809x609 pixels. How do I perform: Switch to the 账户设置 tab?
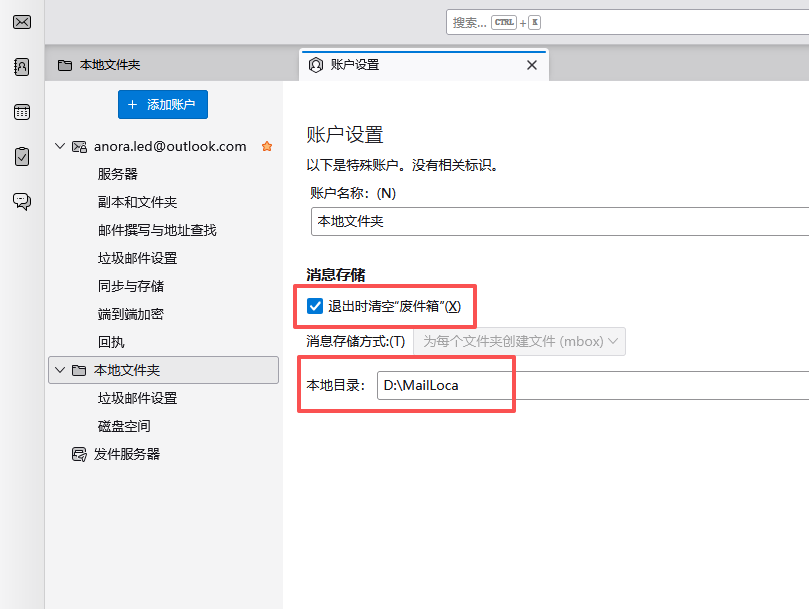coord(424,65)
